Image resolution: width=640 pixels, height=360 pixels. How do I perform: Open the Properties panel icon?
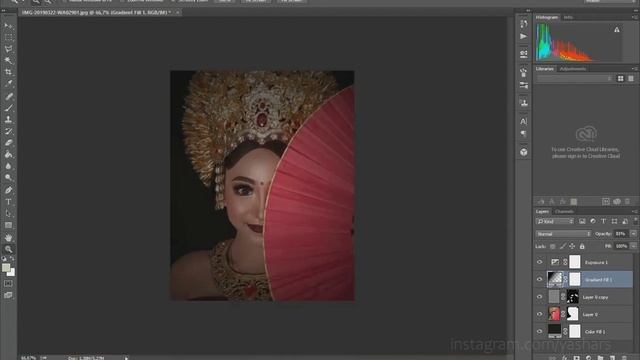point(524,54)
